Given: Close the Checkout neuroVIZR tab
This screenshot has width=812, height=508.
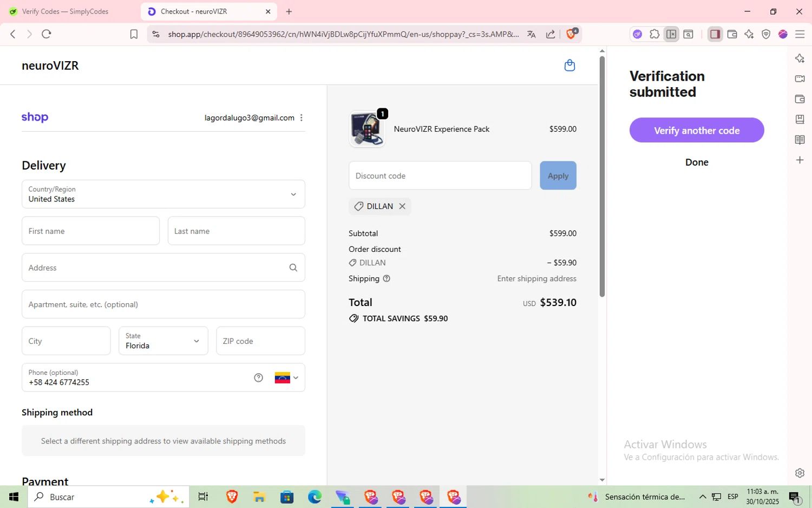Looking at the screenshot, I should point(268,11).
